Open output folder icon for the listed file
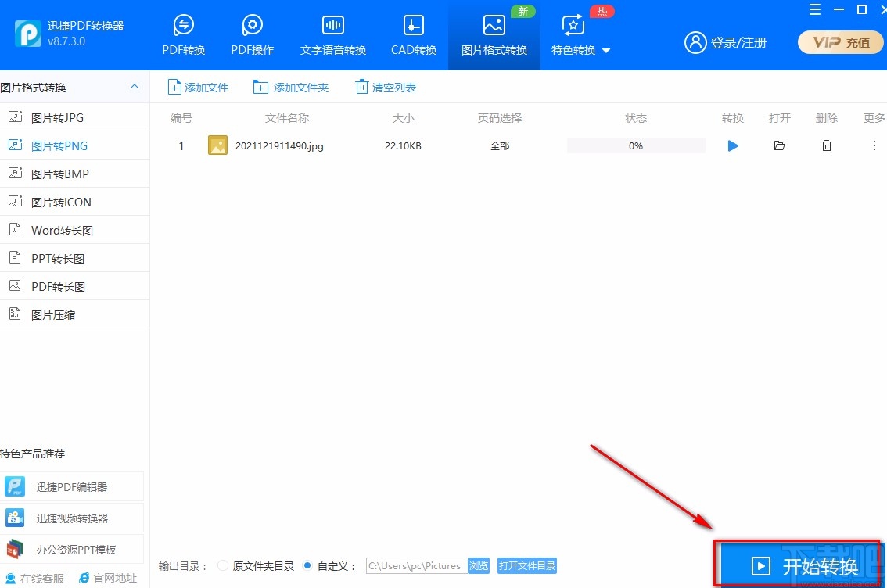This screenshot has height=588, width=887. tap(779, 145)
